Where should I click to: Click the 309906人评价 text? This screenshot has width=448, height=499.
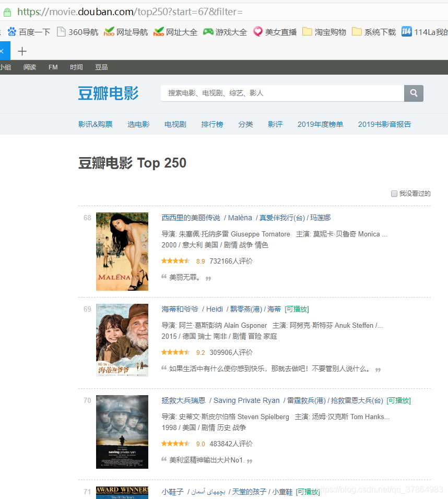tap(231, 352)
